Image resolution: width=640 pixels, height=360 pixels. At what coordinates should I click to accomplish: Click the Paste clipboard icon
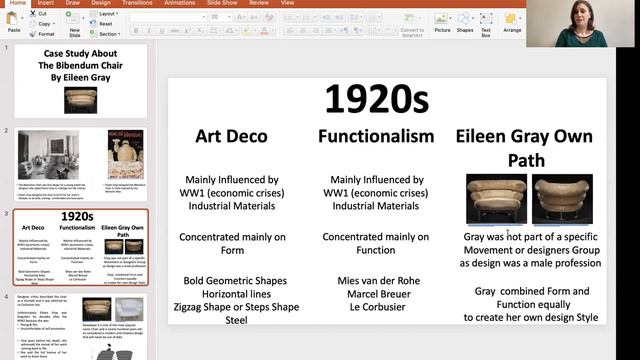[x=12, y=19]
